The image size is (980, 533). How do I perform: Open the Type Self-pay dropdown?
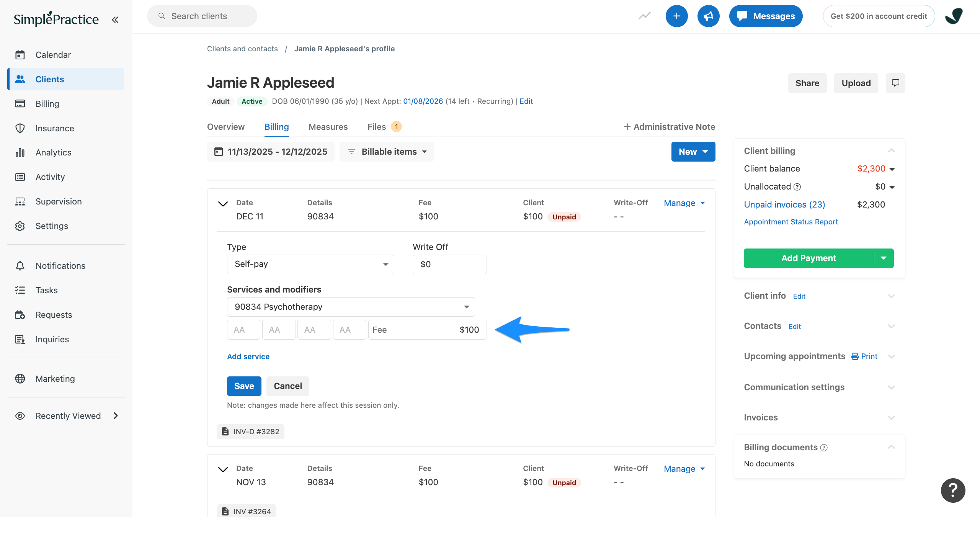pyautogui.click(x=310, y=264)
